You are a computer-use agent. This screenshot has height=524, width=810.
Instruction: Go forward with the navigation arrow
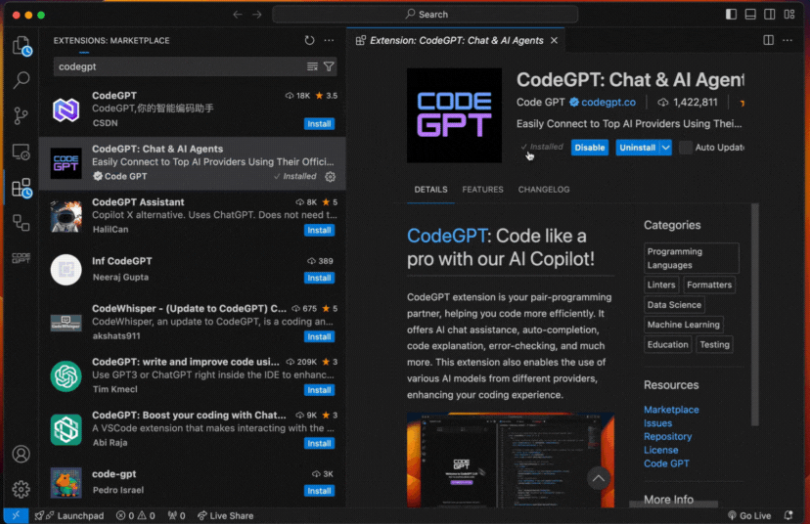click(257, 14)
